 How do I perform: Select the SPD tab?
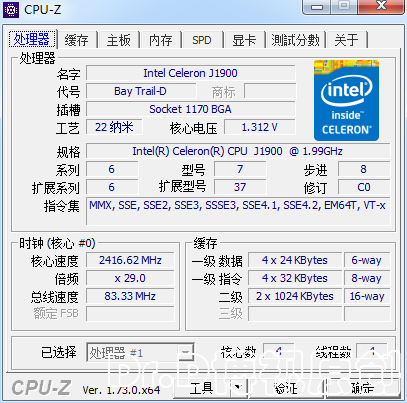point(202,40)
